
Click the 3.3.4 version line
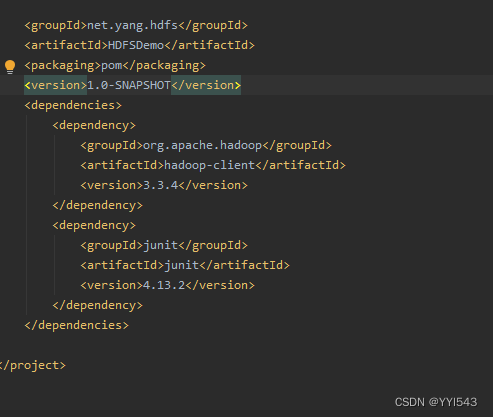point(164,185)
